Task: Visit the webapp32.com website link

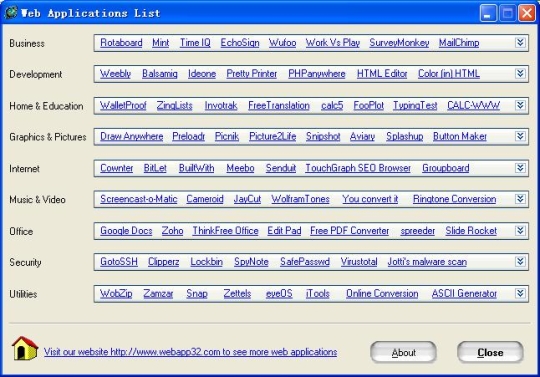Action: [x=190, y=352]
